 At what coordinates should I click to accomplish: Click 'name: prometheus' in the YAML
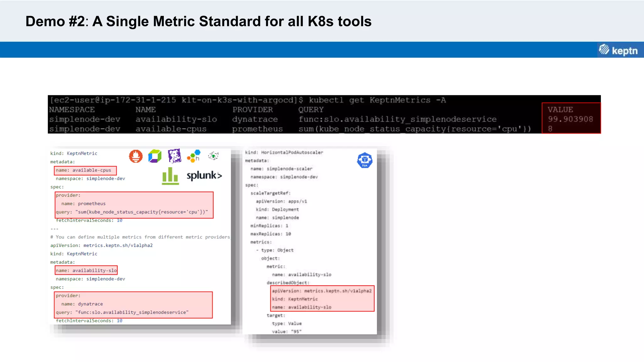coord(83,204)
